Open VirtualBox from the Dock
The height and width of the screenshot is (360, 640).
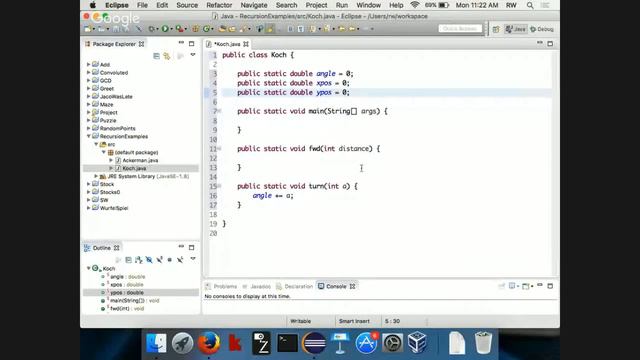[x=417, y=343]
